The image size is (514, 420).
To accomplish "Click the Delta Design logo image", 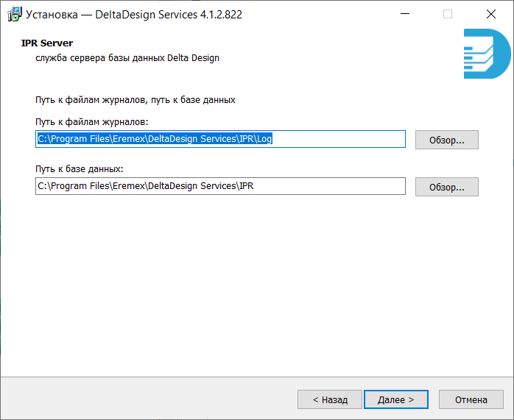I will pyautogui.click(x=487, y=54).
